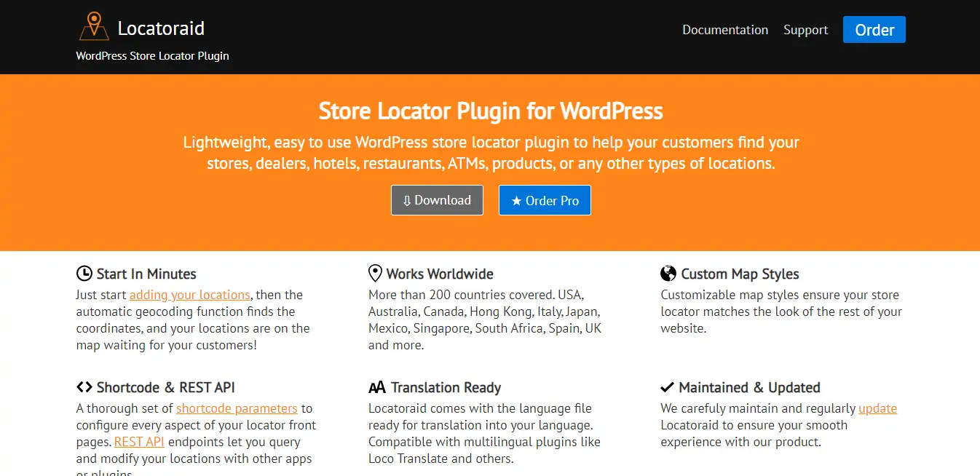
Task: Follow the 'update' link under Maintained & Updated
Action: pyautogui.click(x=877, y=408)
